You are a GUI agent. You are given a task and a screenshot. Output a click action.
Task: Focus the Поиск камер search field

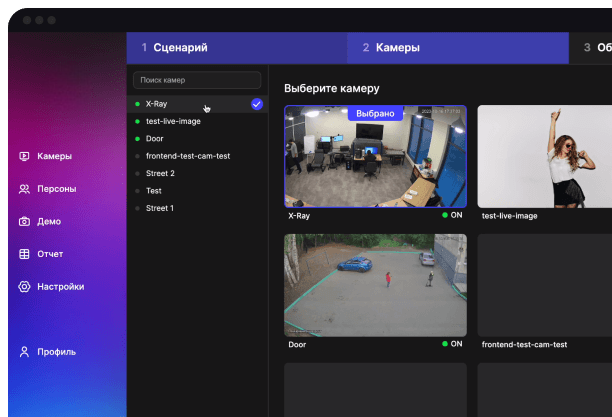(197, 79)
